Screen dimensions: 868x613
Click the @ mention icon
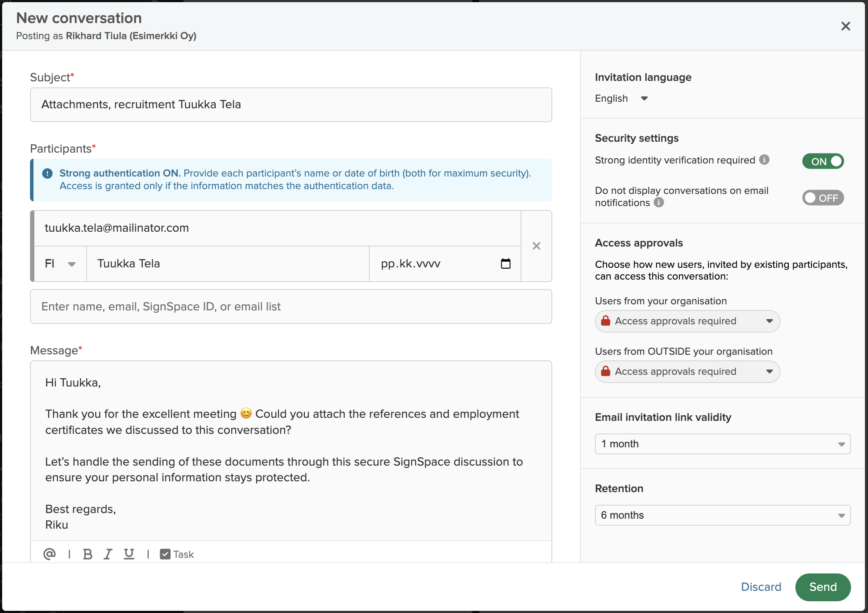tap(50, 554)
